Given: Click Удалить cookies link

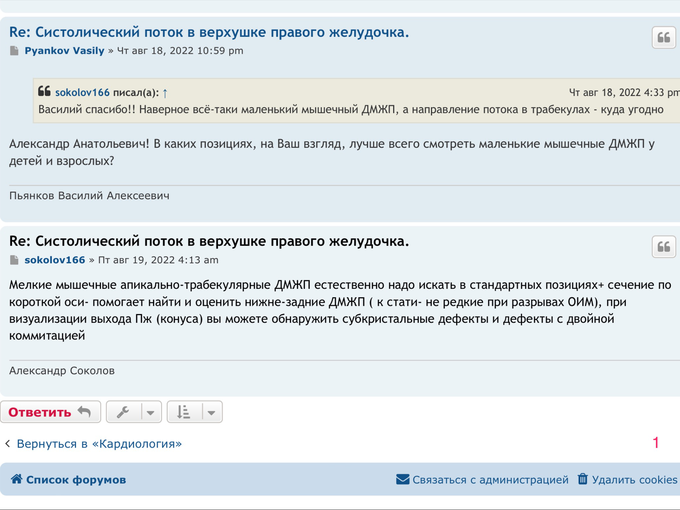Looking at the screenshot, I should pos(634,480).
